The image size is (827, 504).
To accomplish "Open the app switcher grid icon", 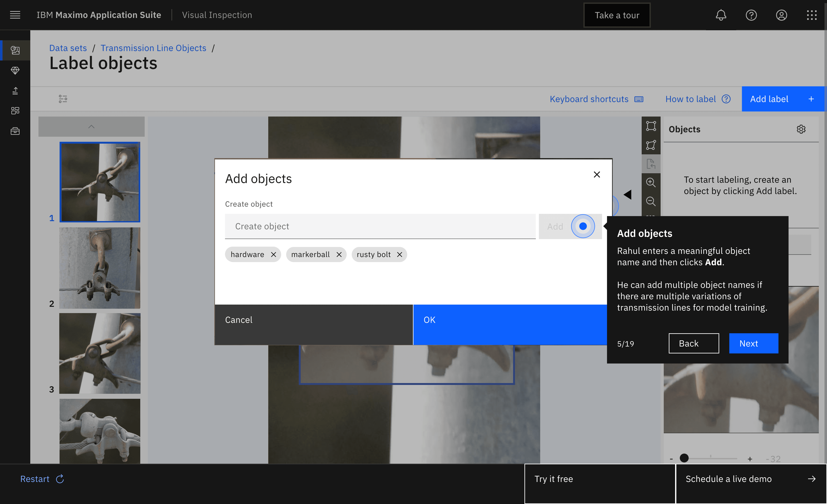I will point(812,15).
